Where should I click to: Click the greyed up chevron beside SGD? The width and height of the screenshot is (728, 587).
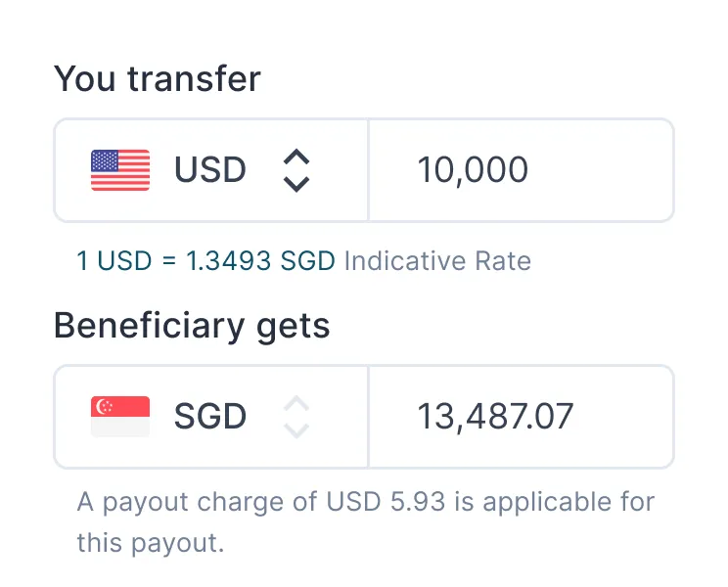[x=296, y=404]
